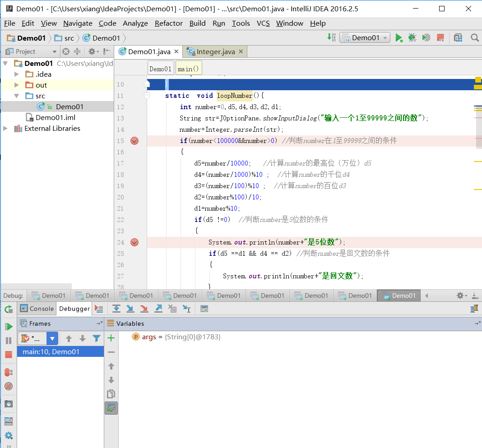Click the Get thread dump camera icon
Viewport: 482px width, 448px height.
tap(9, 404)
